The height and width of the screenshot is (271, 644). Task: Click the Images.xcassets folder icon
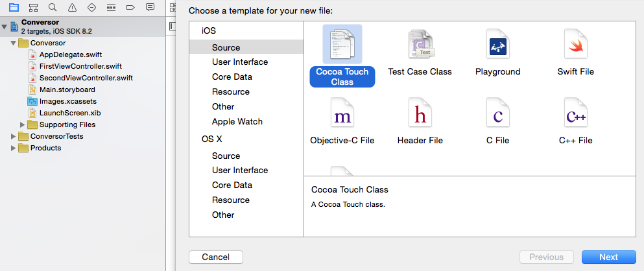click(x=32, y=101)
